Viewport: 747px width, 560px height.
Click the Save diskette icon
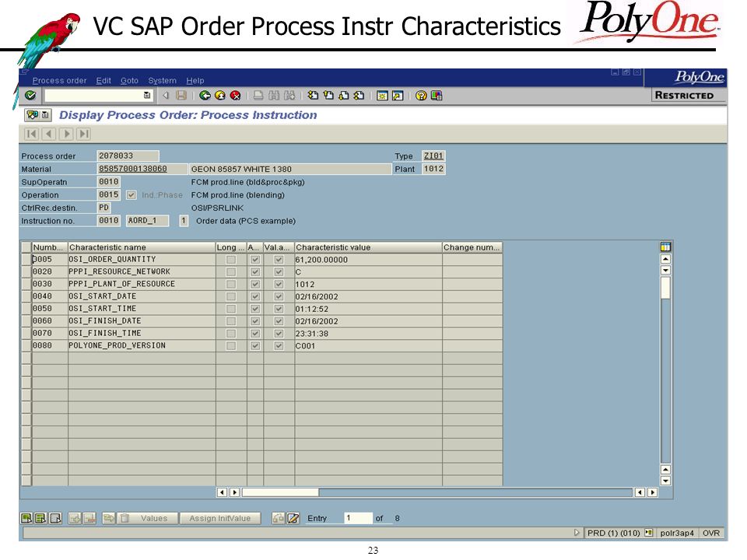[x=181, y=96]
